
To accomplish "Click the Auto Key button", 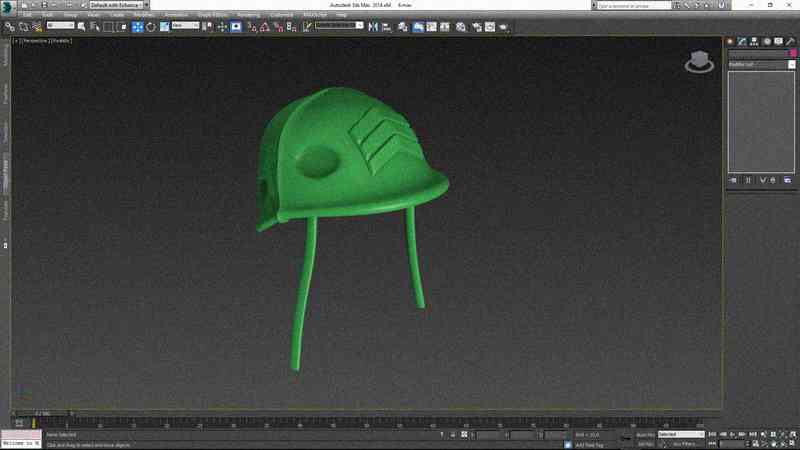I will (645, 435).
